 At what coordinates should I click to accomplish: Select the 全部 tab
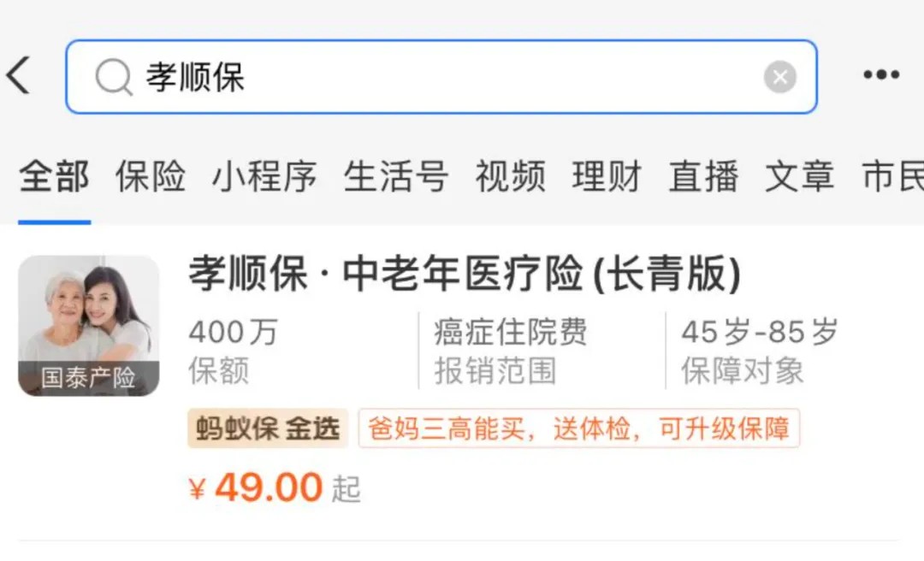coord(54,176)
